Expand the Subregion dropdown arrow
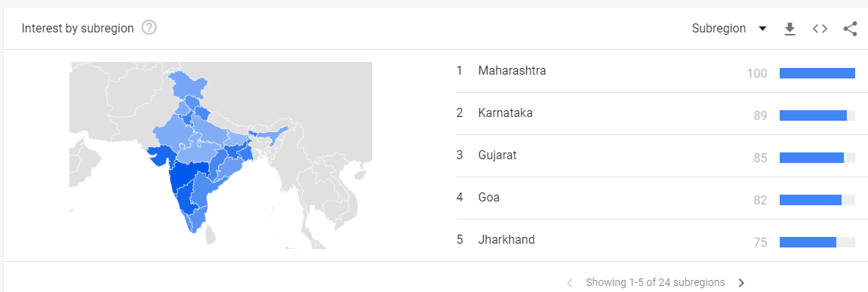The height and width of the screenshot is (292, 868). 762,29
